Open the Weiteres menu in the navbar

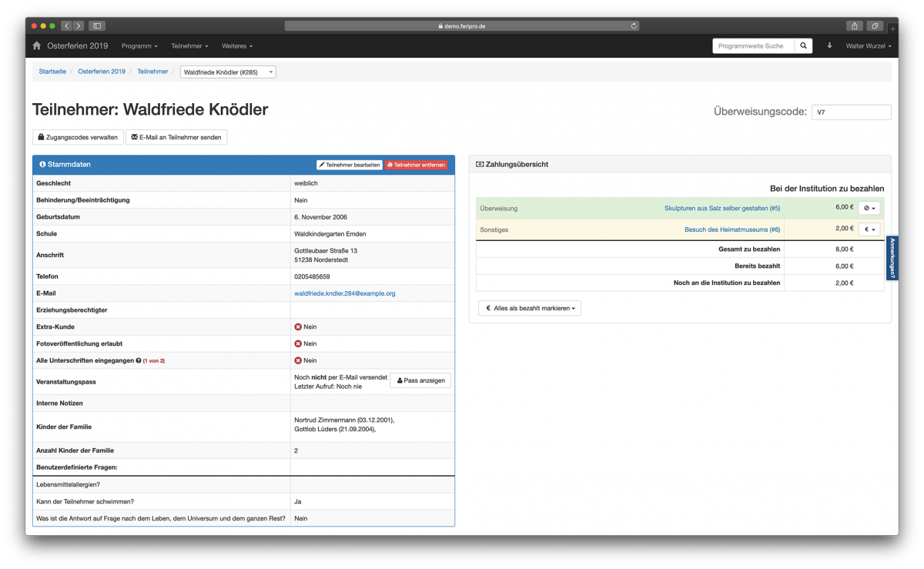[236, 45]
